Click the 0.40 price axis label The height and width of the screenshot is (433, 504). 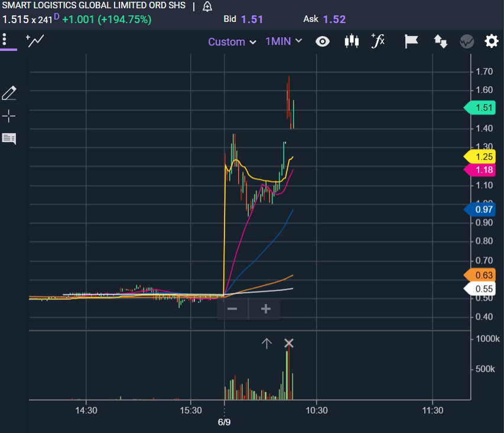[x=484, y=317]
